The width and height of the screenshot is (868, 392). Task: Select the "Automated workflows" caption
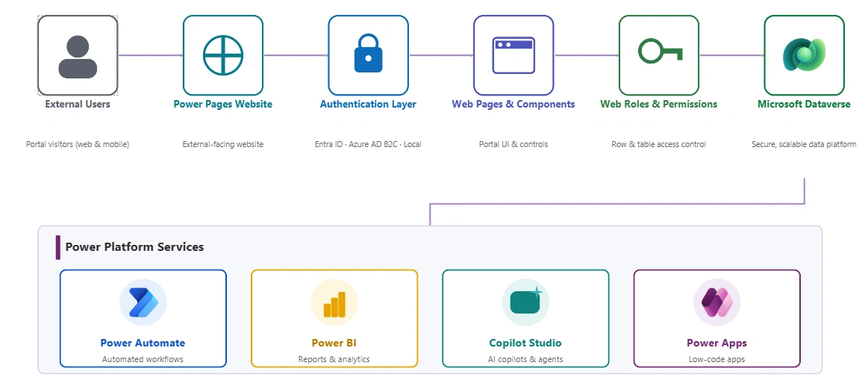[143, 359]
